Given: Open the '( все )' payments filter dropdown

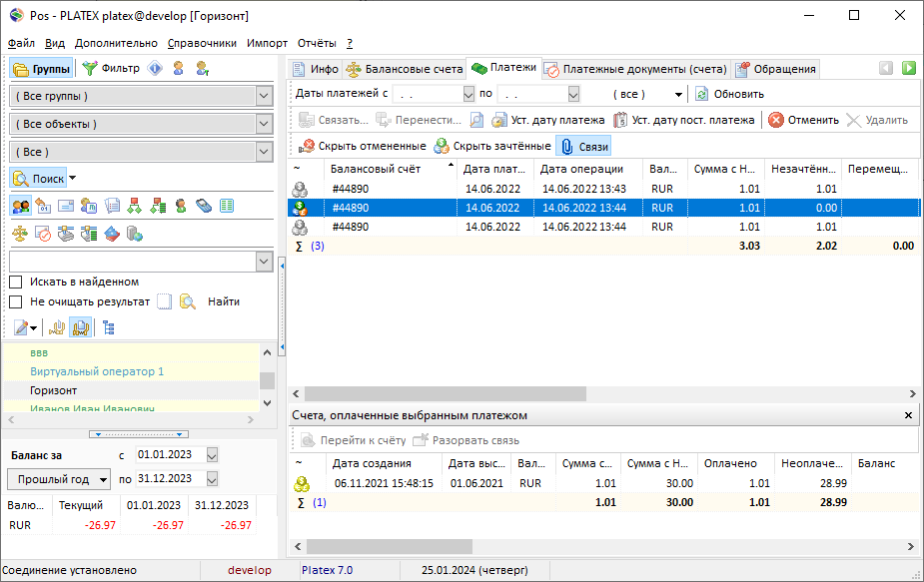Looking at the screenshot, I should [x=678, y=94].
